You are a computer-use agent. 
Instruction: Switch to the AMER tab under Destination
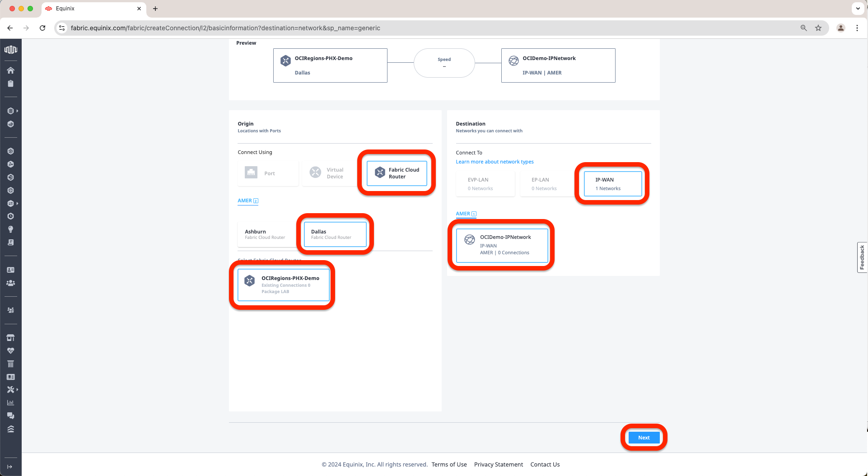[x=466, y=214]
